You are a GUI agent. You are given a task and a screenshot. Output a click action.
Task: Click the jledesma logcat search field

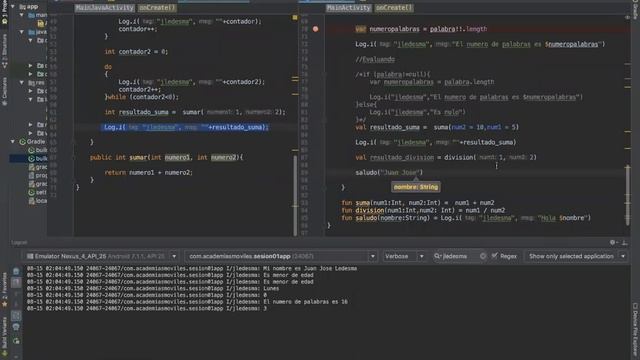459,256
